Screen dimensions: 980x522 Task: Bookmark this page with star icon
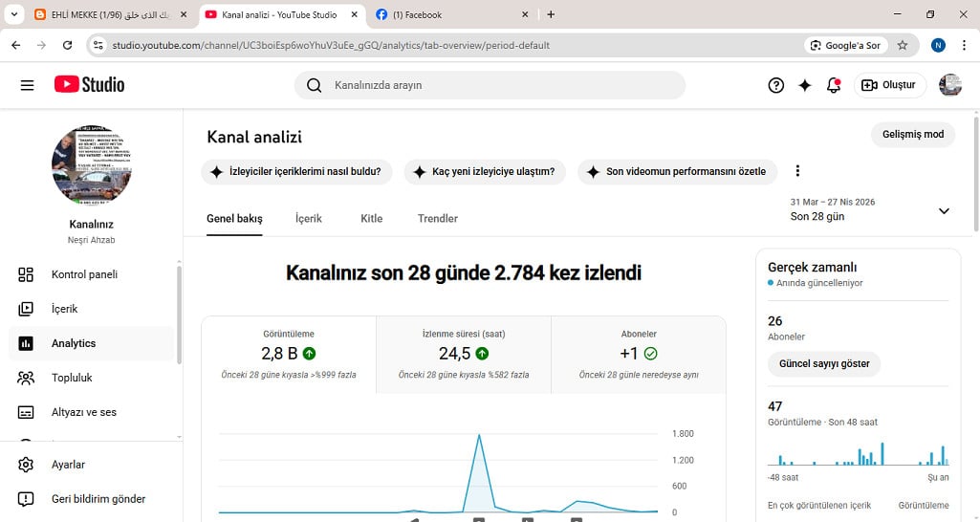pos(902,45)
